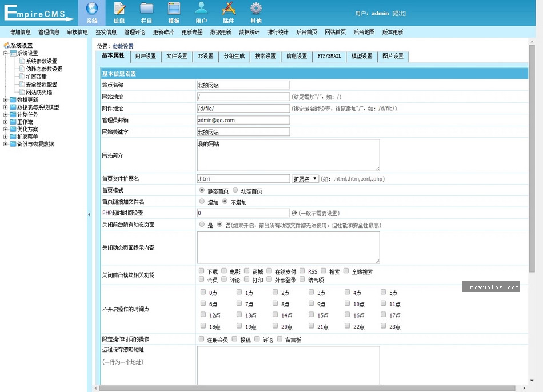This screenshot has width=543, height=392.
Task: Expand the 工作流 tree node
Action: [x=6, y=122]
